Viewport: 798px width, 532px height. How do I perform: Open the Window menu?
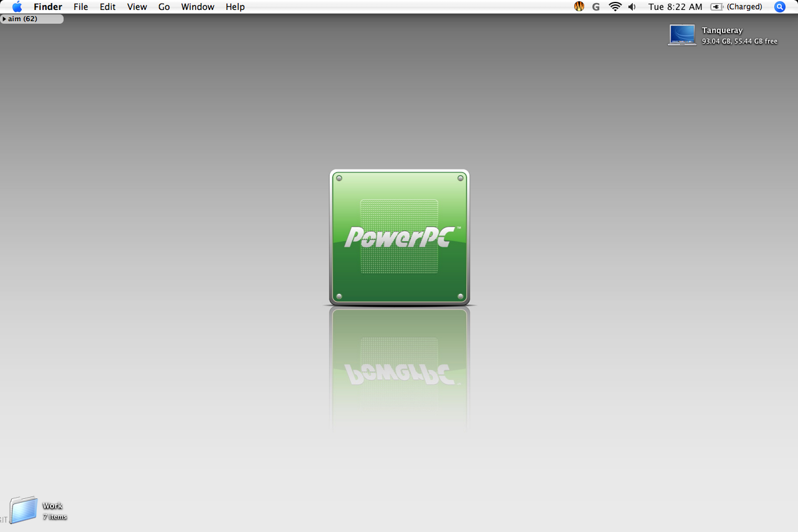coord(198,7)
